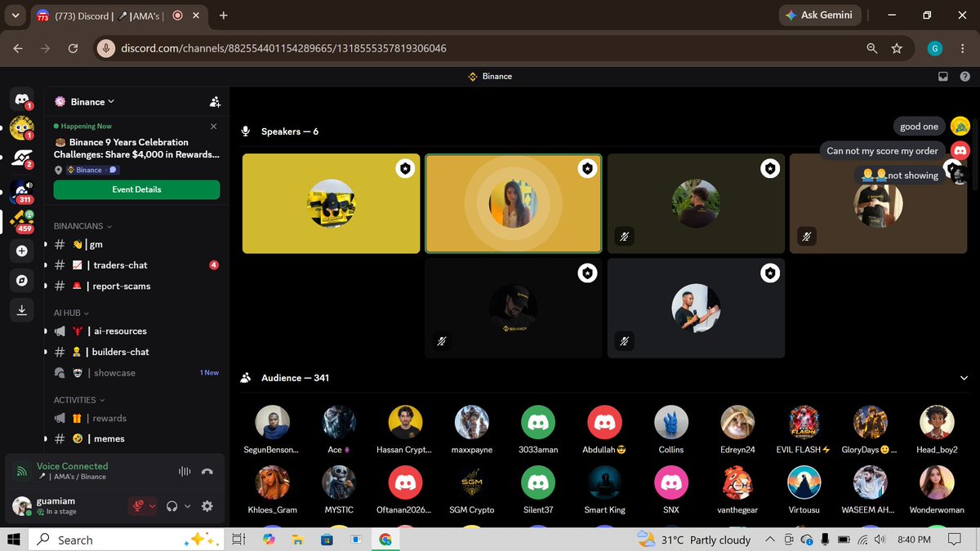Viewport: 980px width, 551px height.
Task: Open File Explorer in the taskbar
Action: click(298, 540)
